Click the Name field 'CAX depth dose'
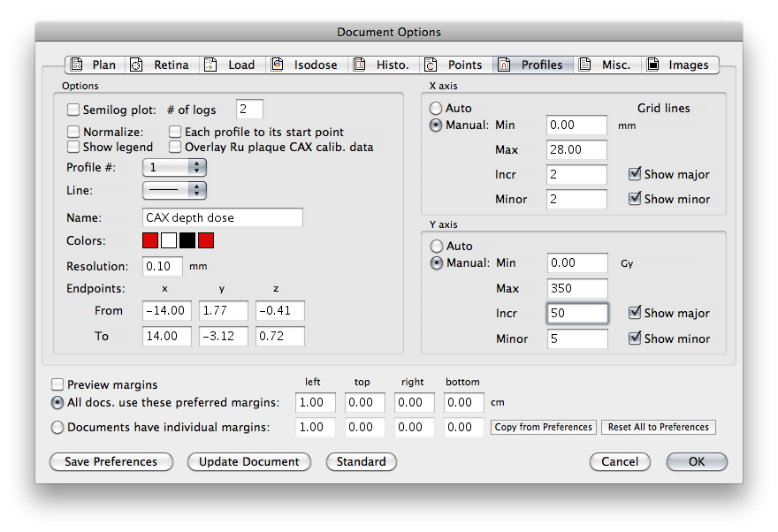The height and width of the screenshot is (532, 778). (222, 217)
